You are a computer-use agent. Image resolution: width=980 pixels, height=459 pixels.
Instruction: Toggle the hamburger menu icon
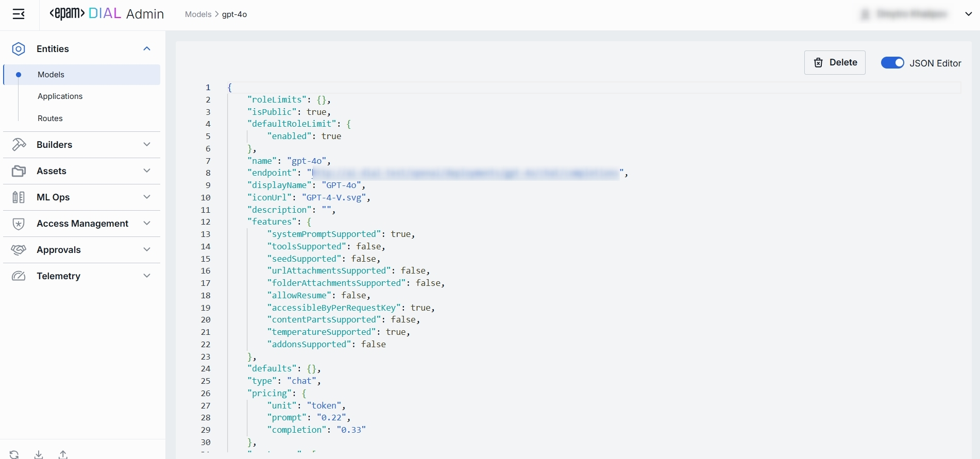click(x=19, y=14)
